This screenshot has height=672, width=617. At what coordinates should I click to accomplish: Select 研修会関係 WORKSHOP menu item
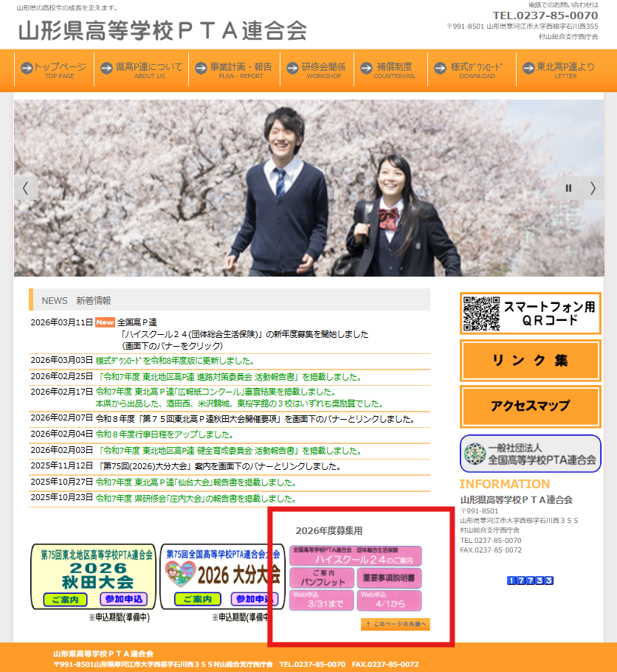pyautogui.click(x=316, y=70)
